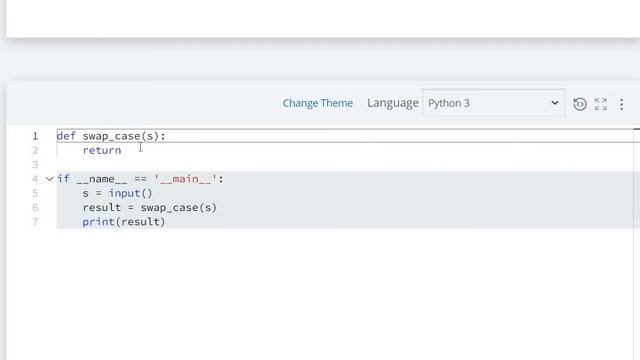Collapse the if __name__ code block
Screen dimensions: 640x360
[x=49, y=179]
